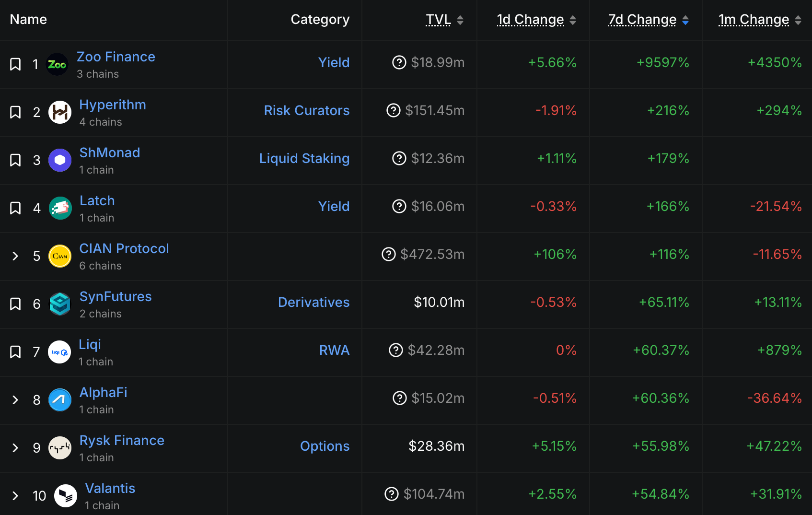812x515 pixels.
Task: Click the AlphaFi blue logo
Action: coord(60,400)
